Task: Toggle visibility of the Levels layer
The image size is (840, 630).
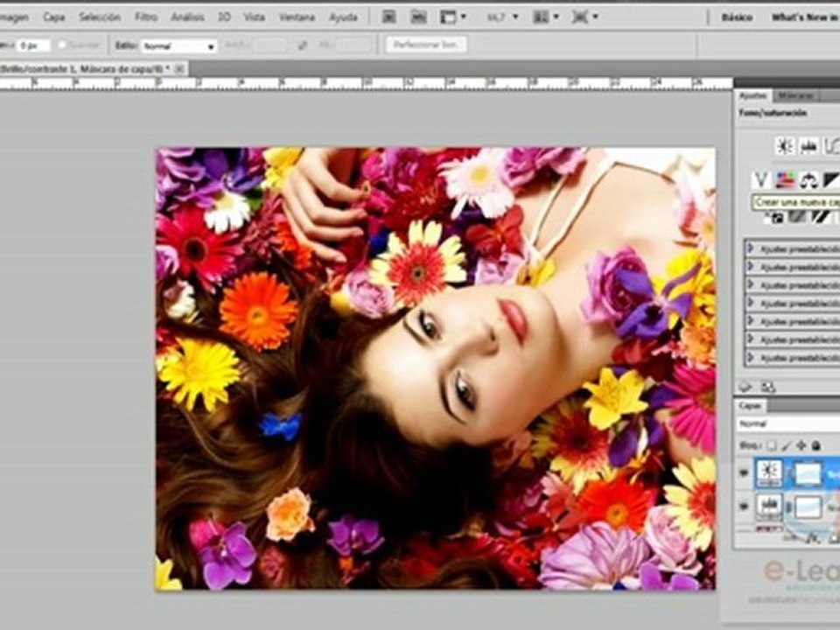Action: 744,507
